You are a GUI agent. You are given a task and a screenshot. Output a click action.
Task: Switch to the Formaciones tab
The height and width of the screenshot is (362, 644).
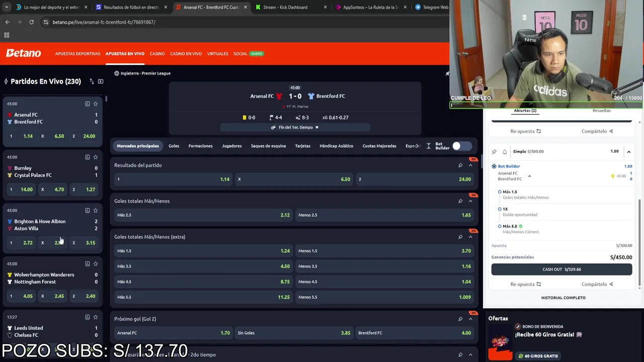[x=200, y=146]
